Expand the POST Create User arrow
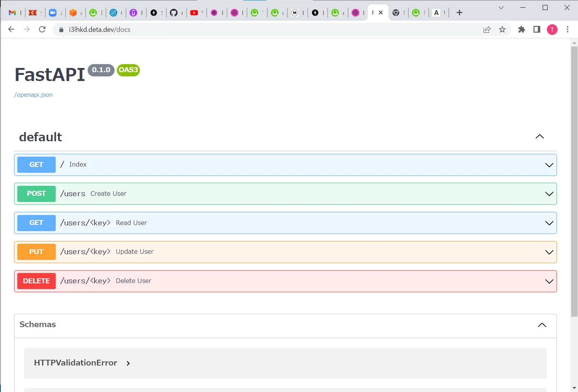The height and width of the screenshot is (392, 578). tap(549, 194)
